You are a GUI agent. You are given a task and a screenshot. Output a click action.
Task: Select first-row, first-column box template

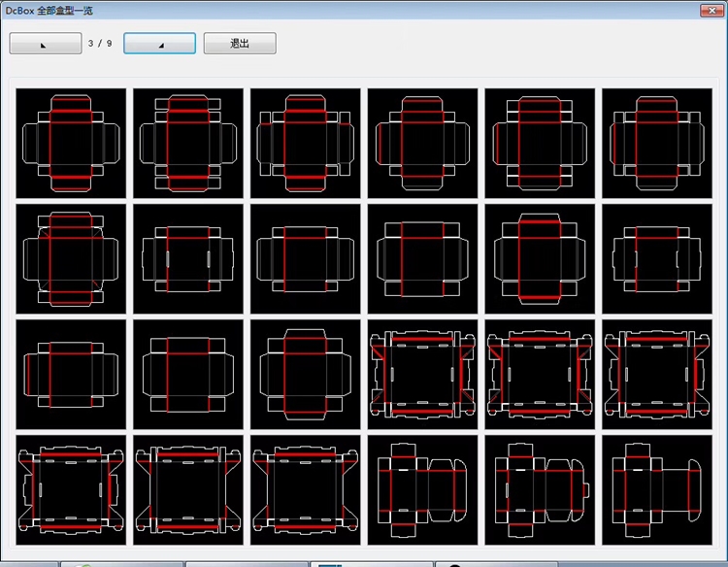pyautogui.click(x=71, y=143)
